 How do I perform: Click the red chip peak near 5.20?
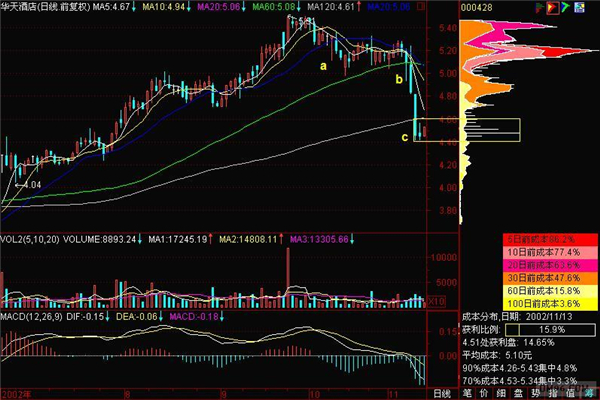coord(562,51)
